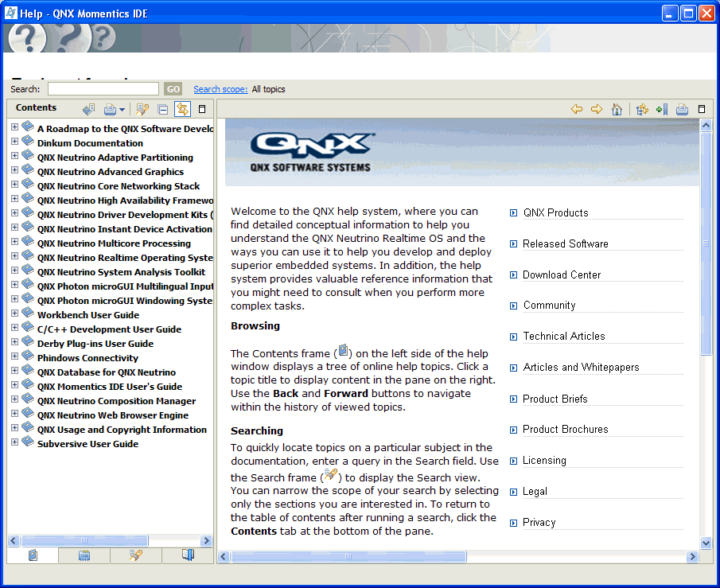Expand QNX Momentics IDE User's Guide node
Image resolution: width=720 pixels, height=588 pixels.
(14, 384)
